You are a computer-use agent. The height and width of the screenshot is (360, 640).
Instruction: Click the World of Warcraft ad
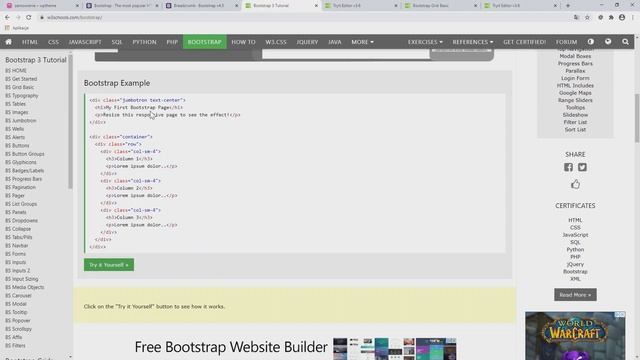pos(575,336)
